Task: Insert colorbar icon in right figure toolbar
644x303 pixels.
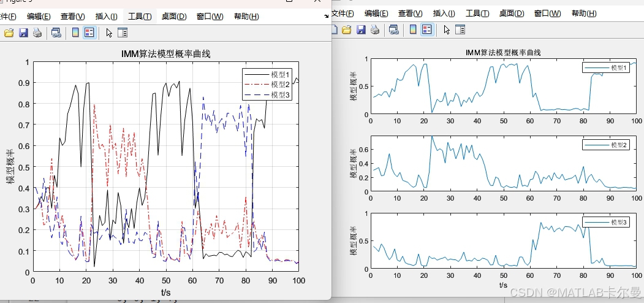Action: pyautogui.click(x=413, y=29)
